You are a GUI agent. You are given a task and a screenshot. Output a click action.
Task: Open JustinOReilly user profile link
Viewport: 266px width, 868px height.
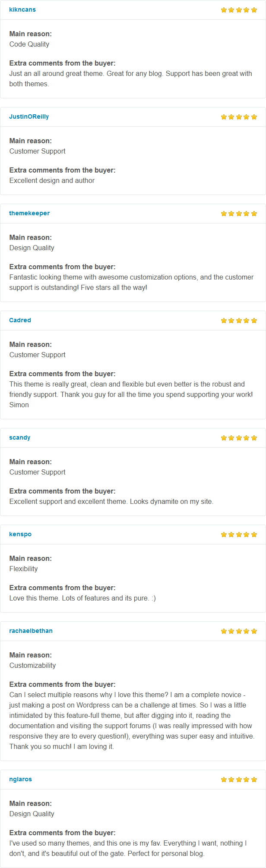pos(29,116)
